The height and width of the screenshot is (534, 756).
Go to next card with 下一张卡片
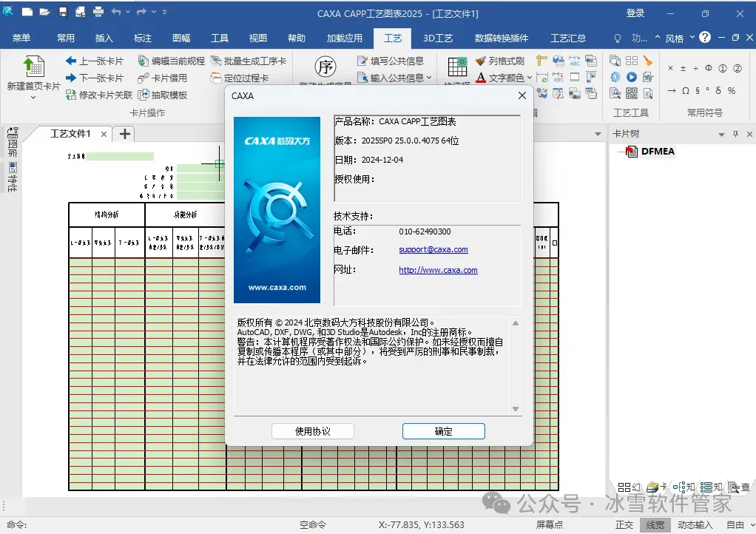[95, 78]
